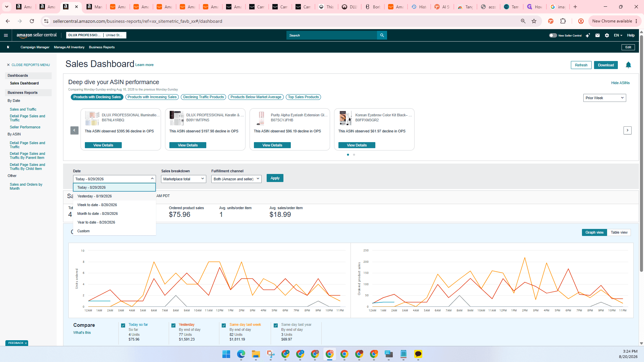Uncheck the Yesterday compare checkbox
The height and width of the screenshot is (362, 644).
point(173,325)
